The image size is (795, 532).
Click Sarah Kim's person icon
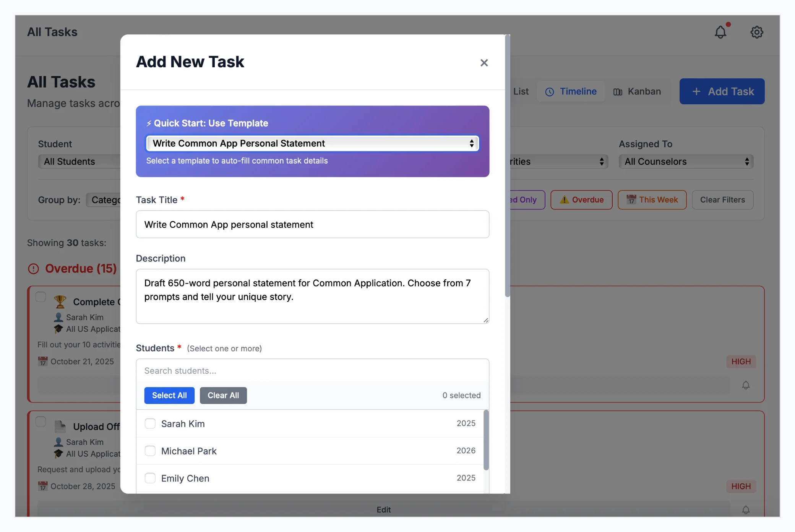click(58, 317)
